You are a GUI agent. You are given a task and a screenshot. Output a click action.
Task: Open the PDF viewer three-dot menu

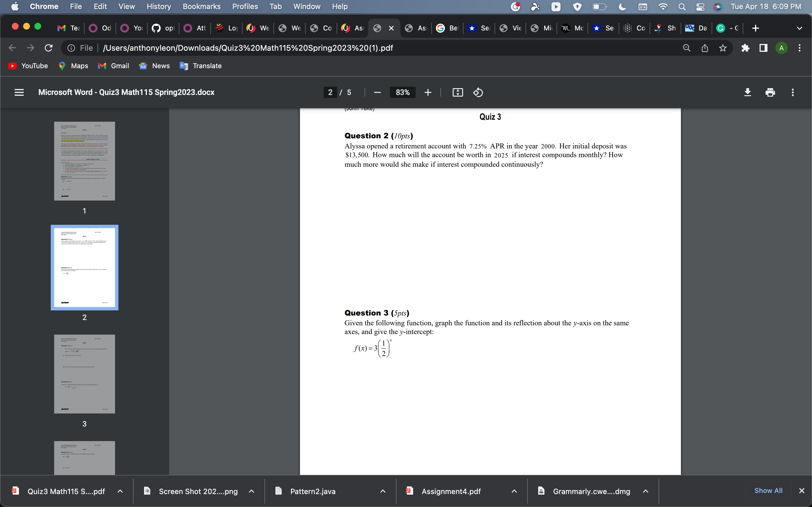tap(793, 92)
